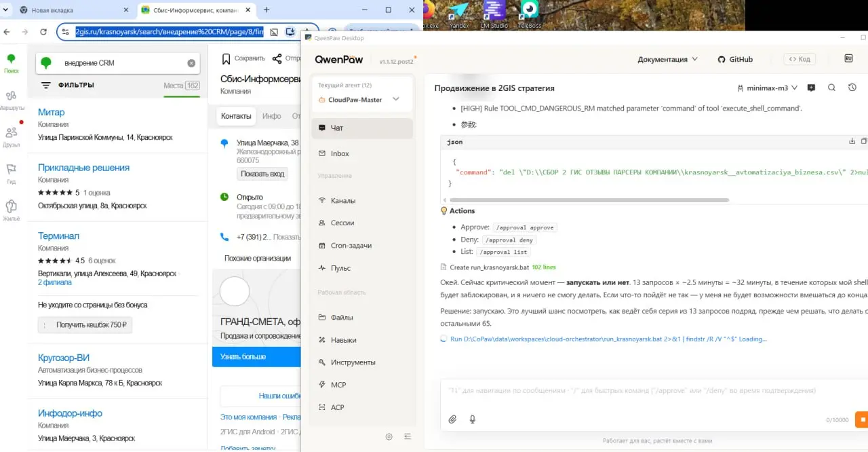Open the Митар company result
This screenshot has height=452, width=868.
[52, 112]
